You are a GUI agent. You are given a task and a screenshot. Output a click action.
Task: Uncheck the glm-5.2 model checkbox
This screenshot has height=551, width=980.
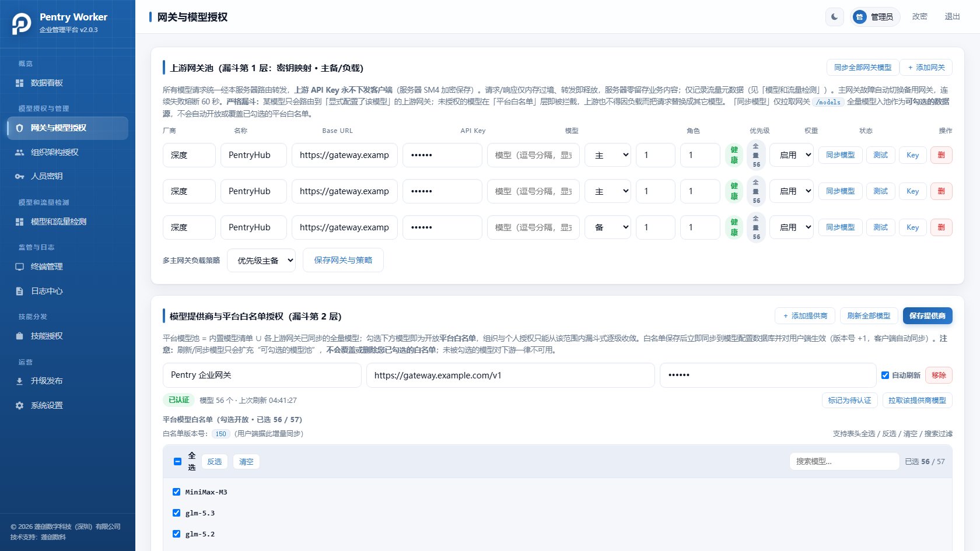click(x=176, y=534)
